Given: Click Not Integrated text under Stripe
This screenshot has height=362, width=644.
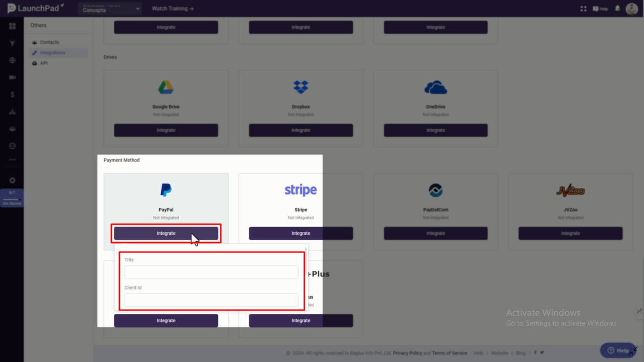Looking at the screenshot, I should (x=301, y=218).
